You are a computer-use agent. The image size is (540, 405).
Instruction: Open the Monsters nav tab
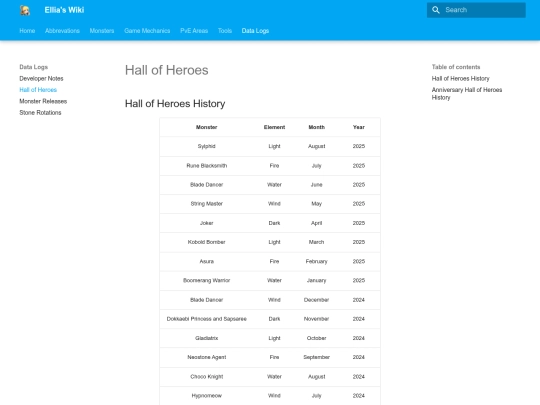point(102,31)
